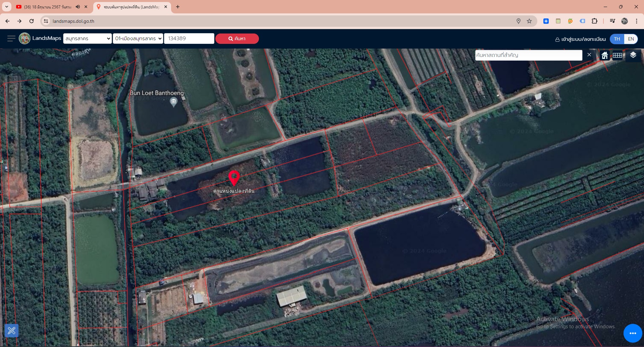This screenshot has width=644, height=347.
Task: Click the red ค้นหา search button
Action: (x=237, y=39)
